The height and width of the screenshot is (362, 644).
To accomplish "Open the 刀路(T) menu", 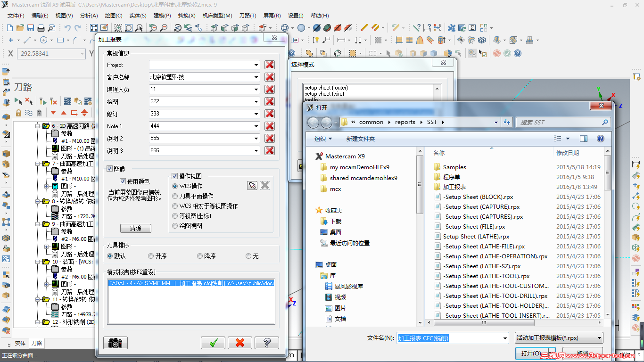I will (248, 16).
